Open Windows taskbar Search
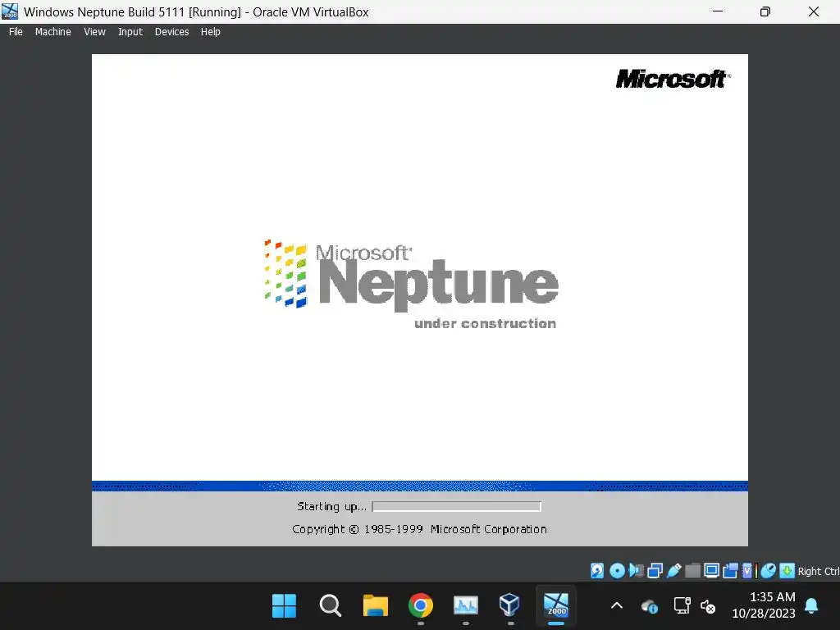Image resolution: width=840 pixels, height=630 pixels. click(x=330, y=606)
